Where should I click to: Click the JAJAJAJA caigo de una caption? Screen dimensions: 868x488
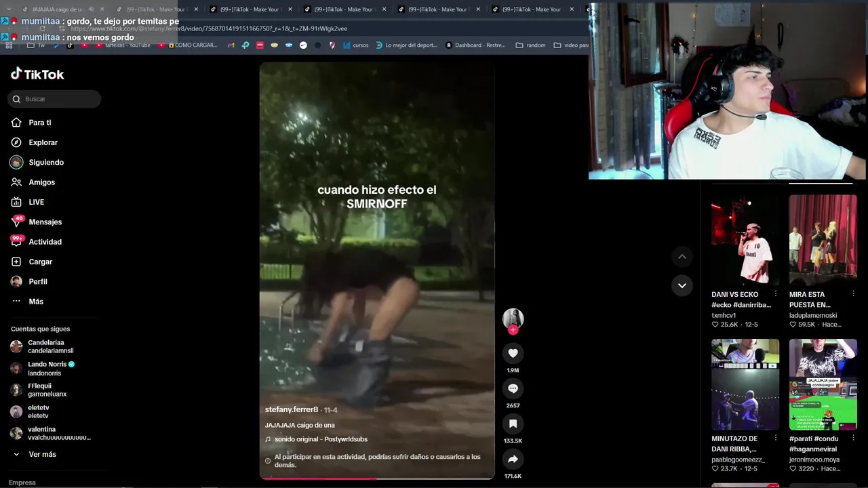tap(300, 425)
